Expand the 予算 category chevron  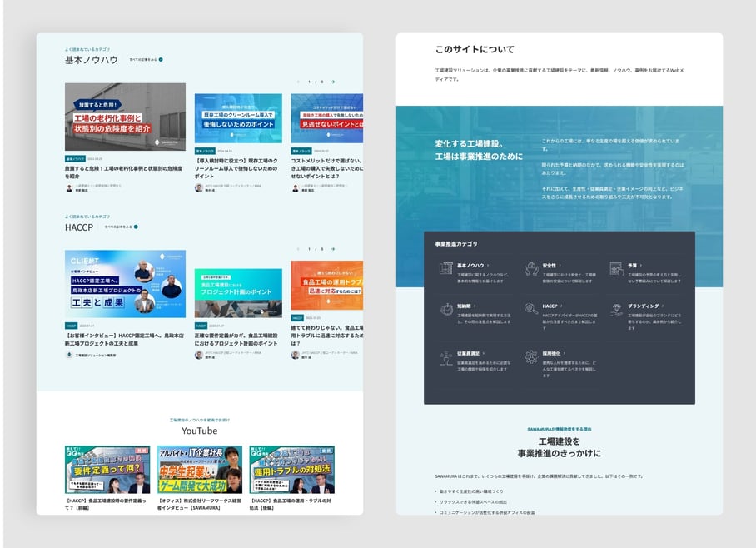tap(641, 266)
